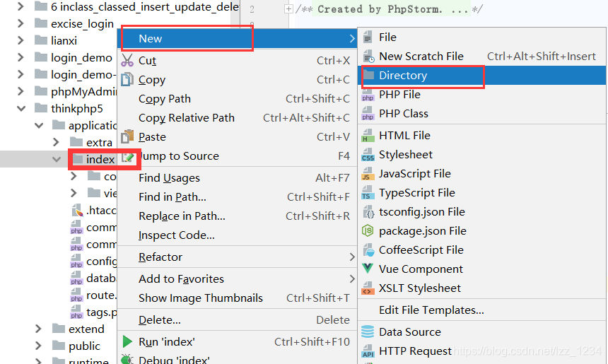Click the scissors Cut icon

point(127,61)
